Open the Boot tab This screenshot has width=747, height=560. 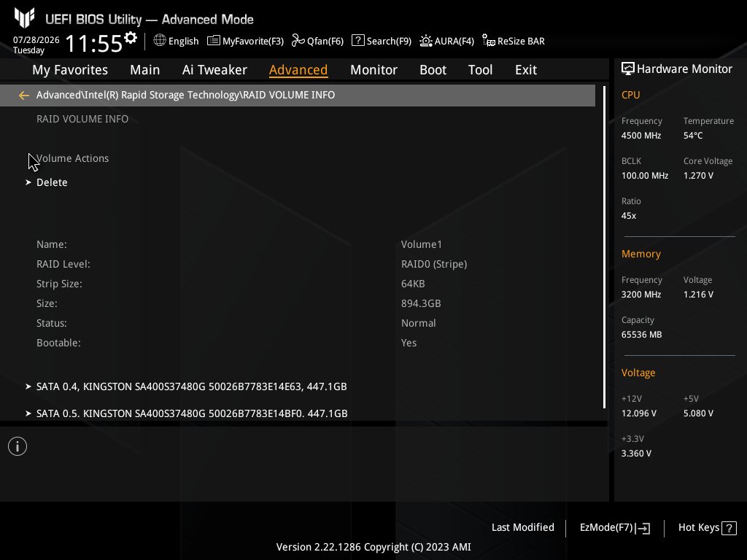tap(433, 70)
